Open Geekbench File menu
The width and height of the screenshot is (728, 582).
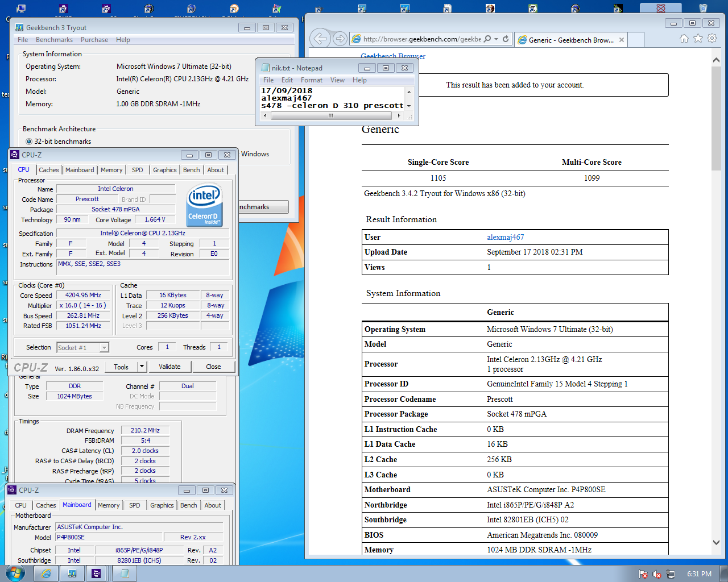click(23, 40)
